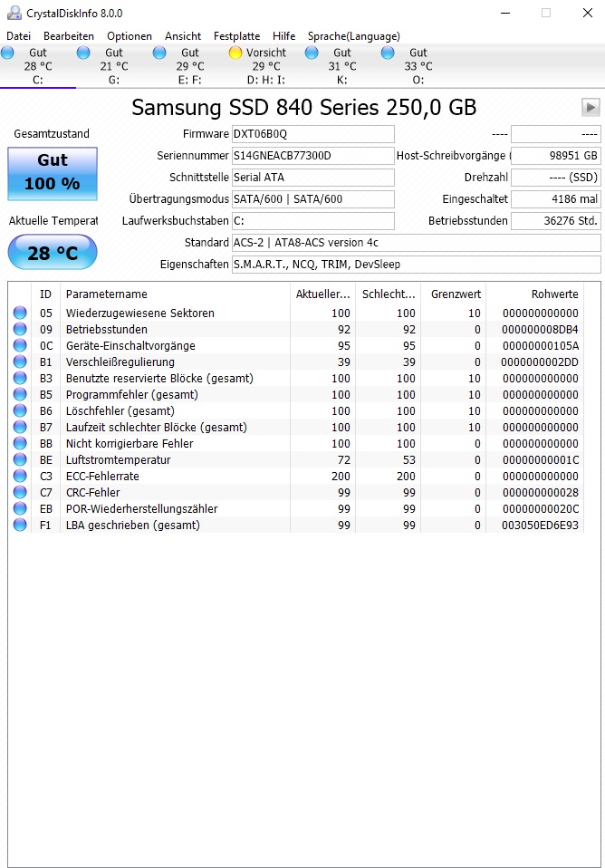This screenshot has height=868, width=605.
Task: Click status icon for ECC-Fehlerrate
Action: tap(20, 476)
